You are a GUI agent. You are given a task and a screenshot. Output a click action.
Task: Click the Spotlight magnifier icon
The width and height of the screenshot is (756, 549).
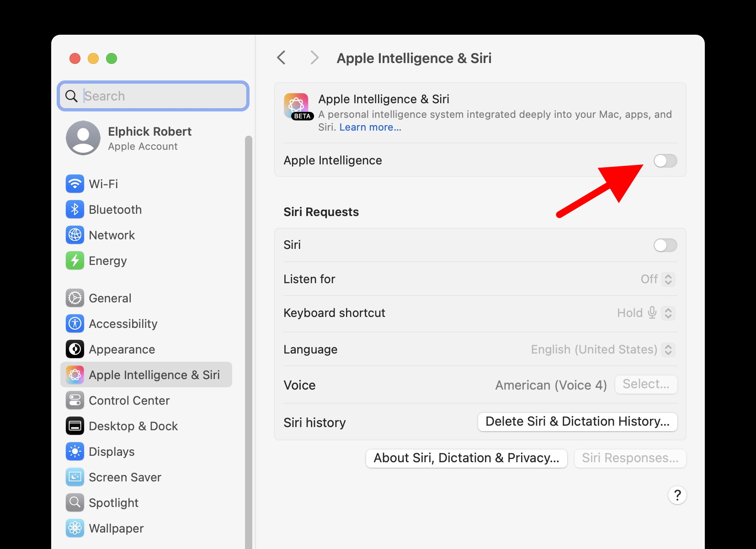[x=75, y=503]
